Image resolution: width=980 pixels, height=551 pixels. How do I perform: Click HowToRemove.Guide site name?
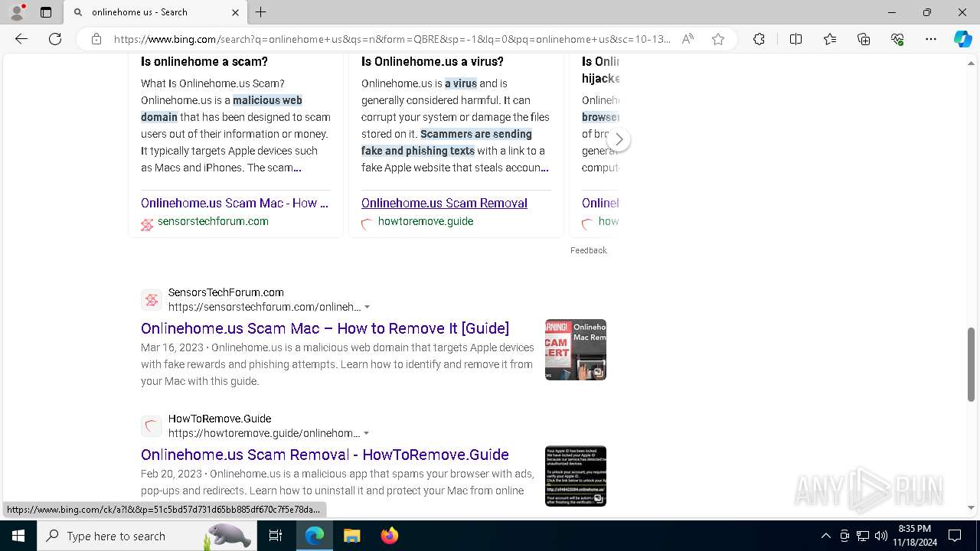pos(220,419)
